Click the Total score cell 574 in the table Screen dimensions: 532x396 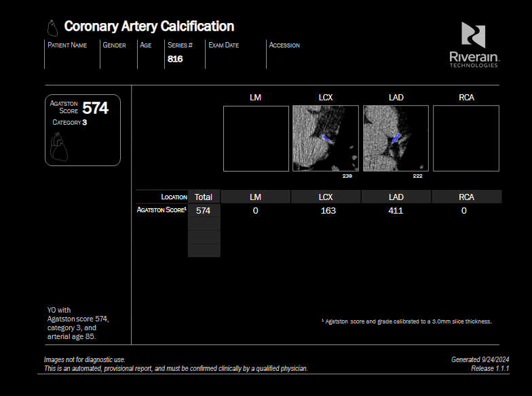pos(204,210)
